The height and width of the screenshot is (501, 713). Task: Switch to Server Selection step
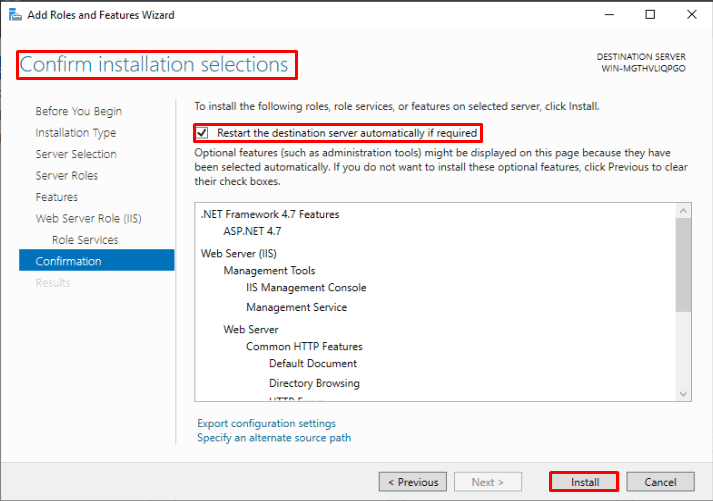click(76, 154)
